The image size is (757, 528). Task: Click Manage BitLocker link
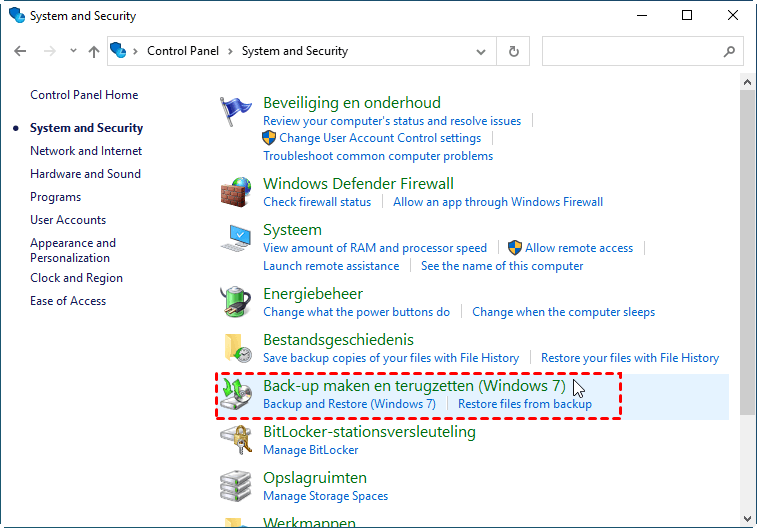click(x=310, y=450)
